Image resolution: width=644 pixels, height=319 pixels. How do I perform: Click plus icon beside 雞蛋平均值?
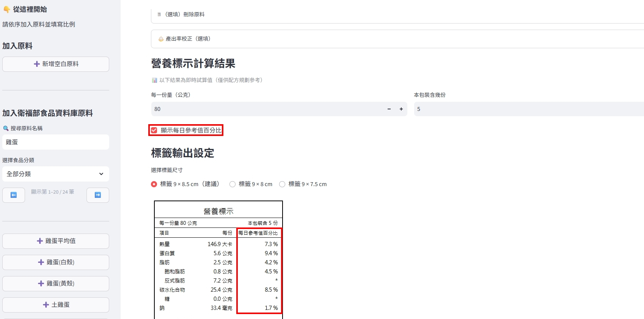[x=40, y=241]
